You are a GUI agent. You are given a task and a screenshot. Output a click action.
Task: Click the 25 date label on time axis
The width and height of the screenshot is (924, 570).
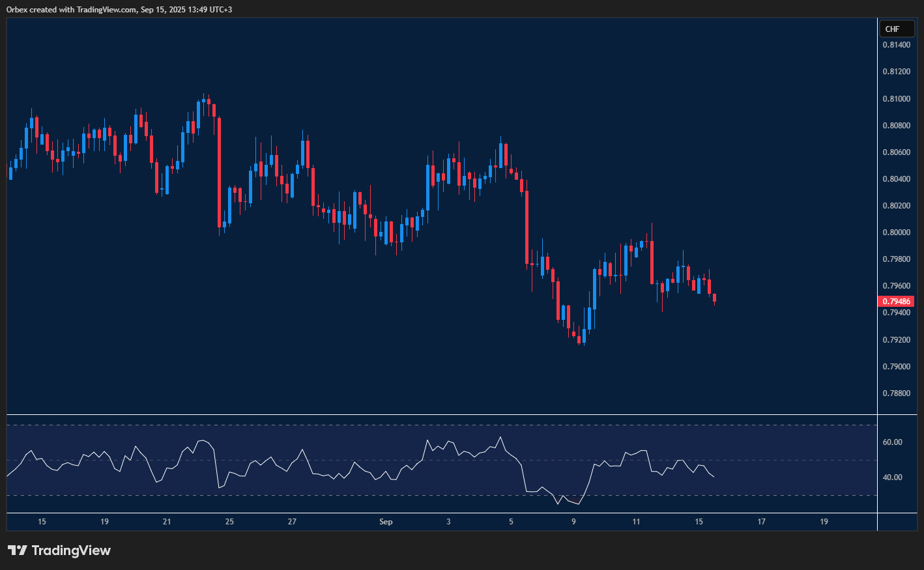229,522
